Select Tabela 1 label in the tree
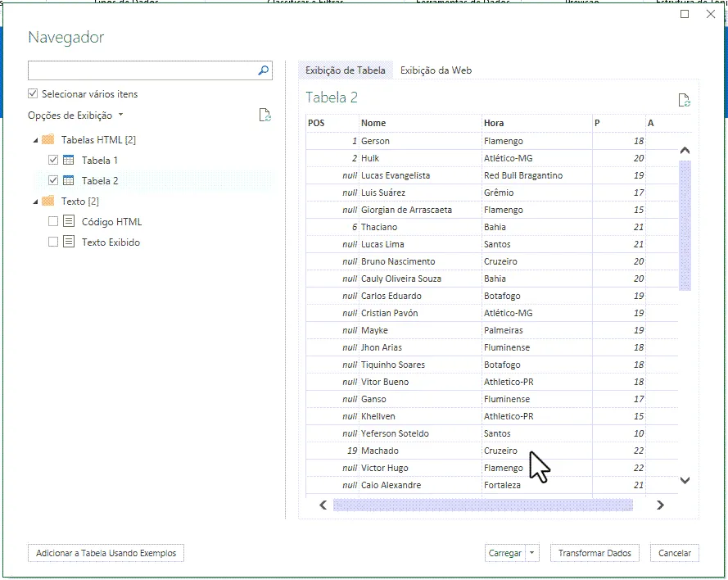 tap(100, 161)
